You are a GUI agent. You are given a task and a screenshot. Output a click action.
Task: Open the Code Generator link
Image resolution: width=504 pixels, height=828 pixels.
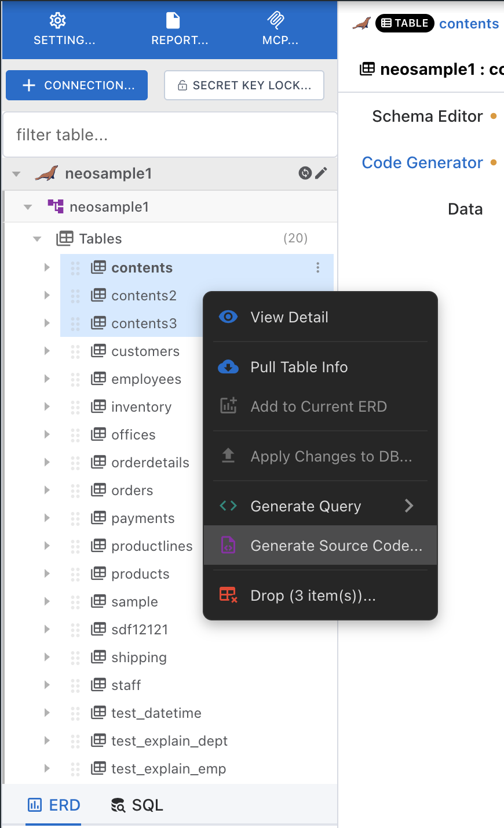[422, 162]
